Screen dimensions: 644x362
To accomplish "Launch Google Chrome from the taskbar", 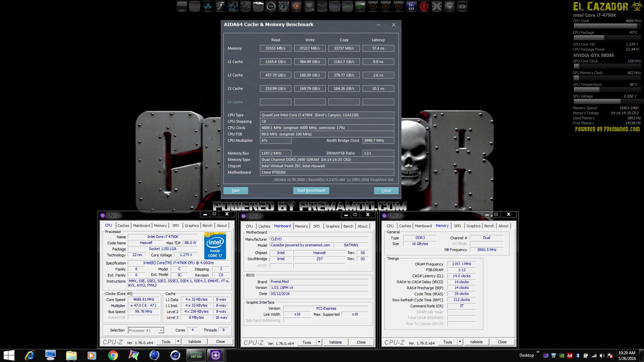I will 113,355.
